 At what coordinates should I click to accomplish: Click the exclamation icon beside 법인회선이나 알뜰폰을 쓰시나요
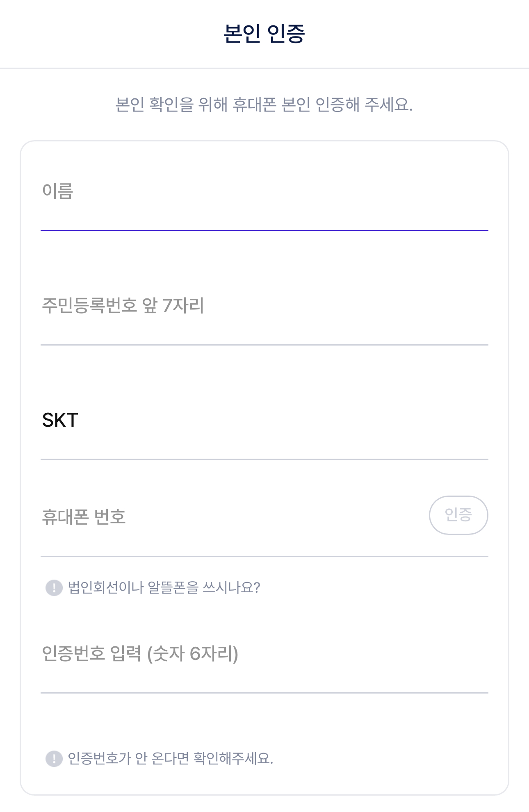(54, 588)
